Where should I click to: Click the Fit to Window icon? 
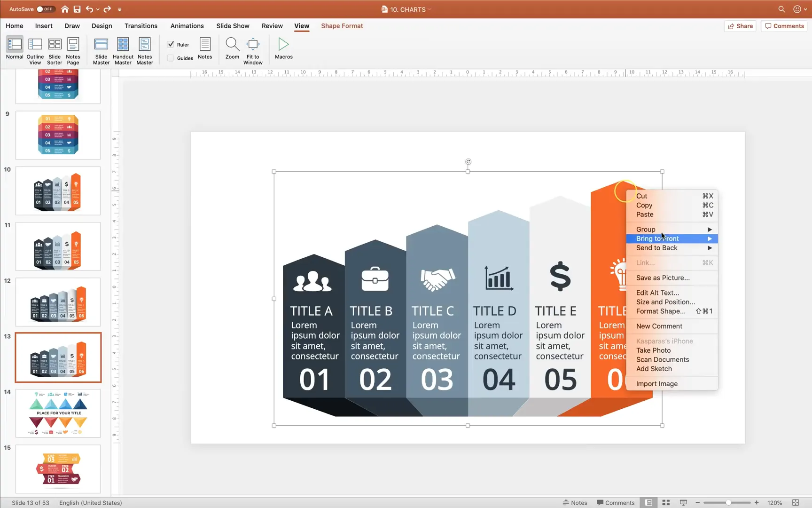pyautogui.click(x=253, y=47)
